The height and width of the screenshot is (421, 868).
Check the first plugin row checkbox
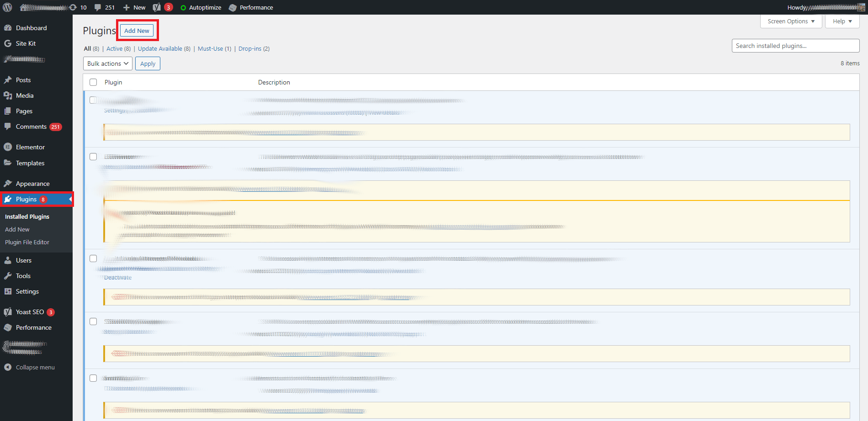tap(93, 100)
